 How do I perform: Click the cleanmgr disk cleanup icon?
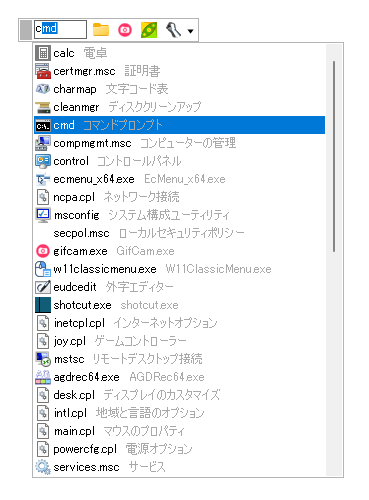43,107
